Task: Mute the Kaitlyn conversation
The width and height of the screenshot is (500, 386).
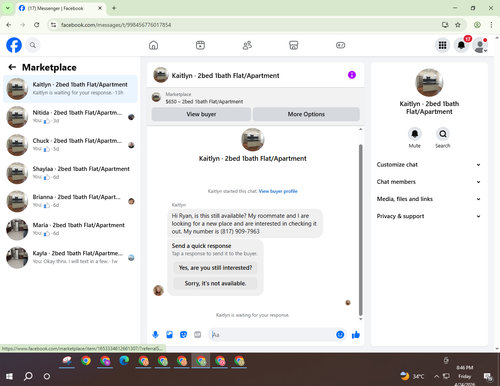Action: (415, 134)
